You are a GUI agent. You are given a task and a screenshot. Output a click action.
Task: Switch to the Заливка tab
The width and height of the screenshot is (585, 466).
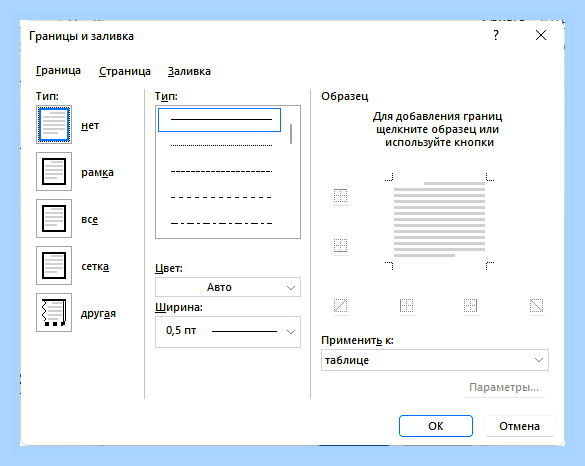coord(189,71)
